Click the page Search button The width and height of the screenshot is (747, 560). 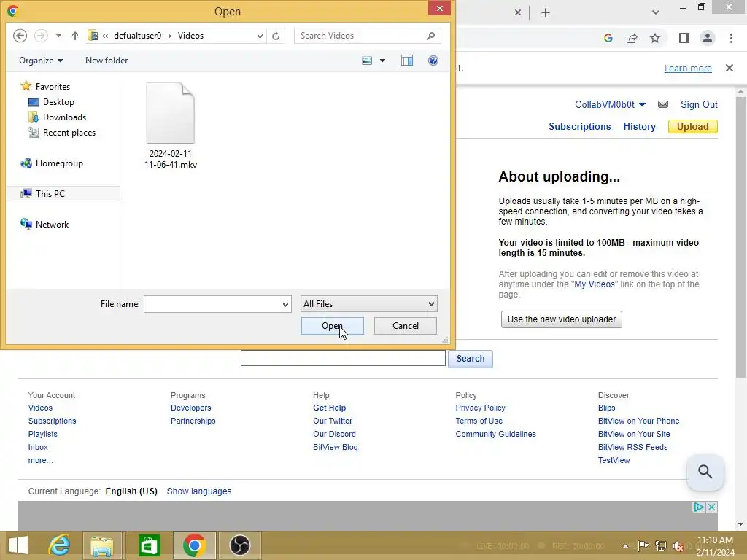pos(471,359)
